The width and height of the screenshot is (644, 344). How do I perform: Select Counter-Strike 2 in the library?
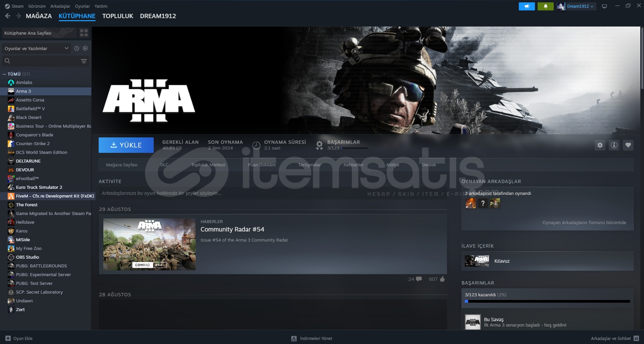tap(46, 143)
